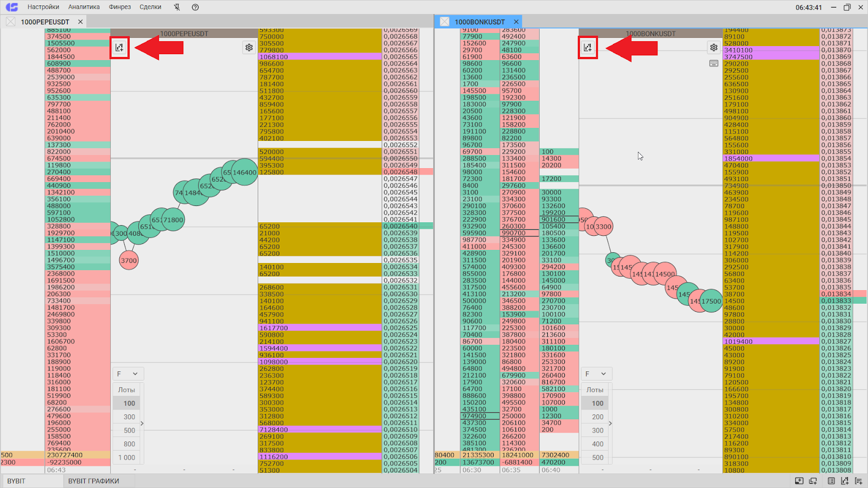Viewport: 868px width, 488px height.
Task: Open the help question-mark icon
Action: [195, 7]
